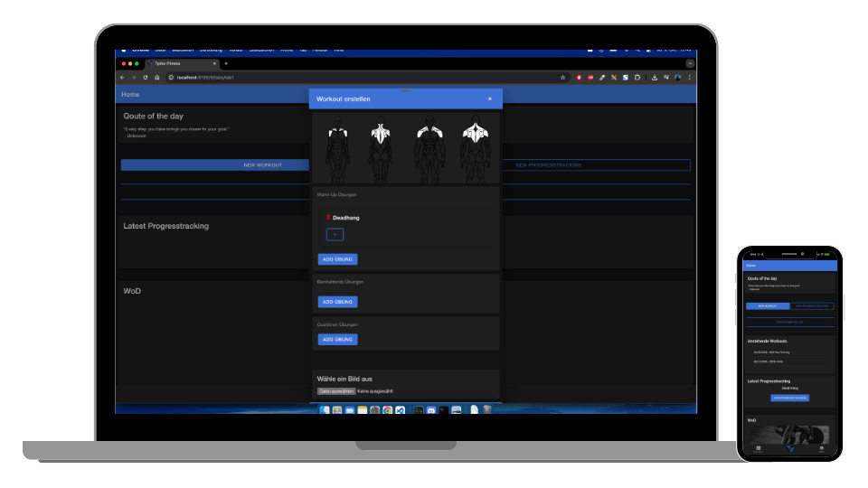Click the Chrome forward arrow
The image size is (868, 488).
tap(134, 78)
